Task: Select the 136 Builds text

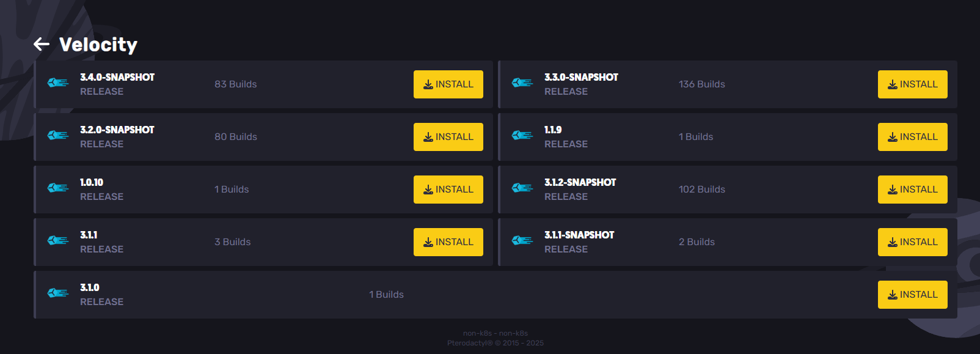Action: (702, 84)
